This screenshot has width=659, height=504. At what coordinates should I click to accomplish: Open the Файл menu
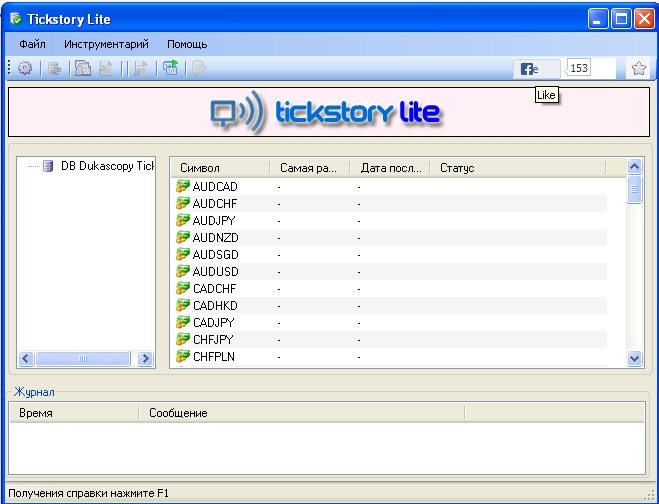click(32, 44)
